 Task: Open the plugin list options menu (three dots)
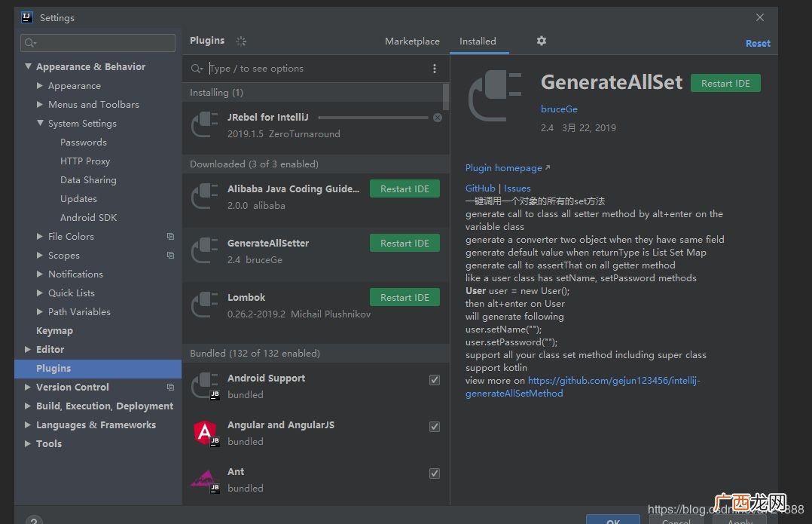click(x=435, y=69)
